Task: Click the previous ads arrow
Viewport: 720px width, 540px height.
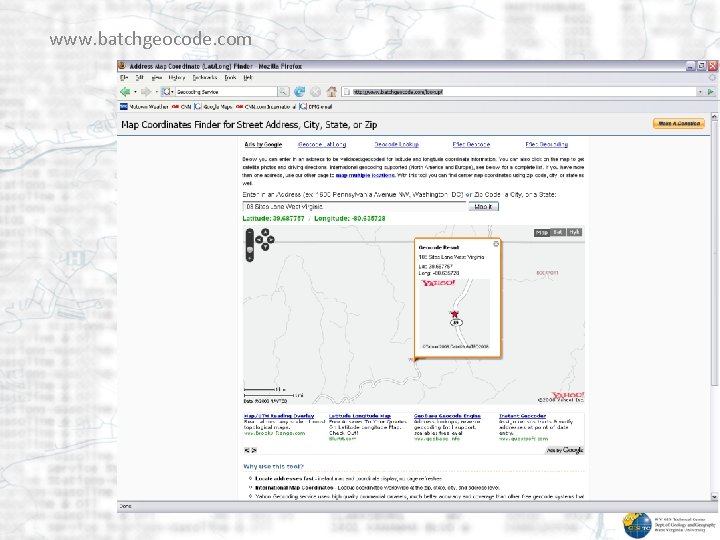Action: (247, 450)
